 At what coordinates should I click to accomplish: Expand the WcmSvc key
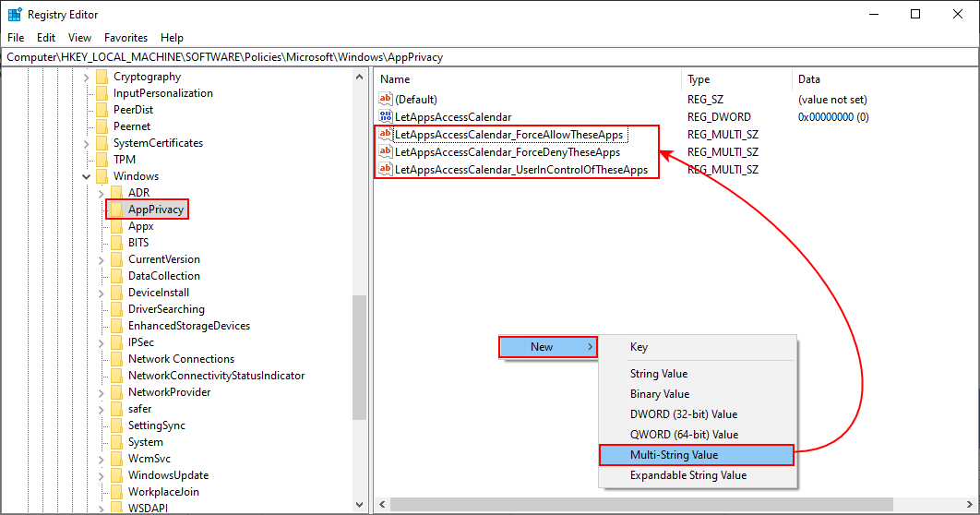102,460
